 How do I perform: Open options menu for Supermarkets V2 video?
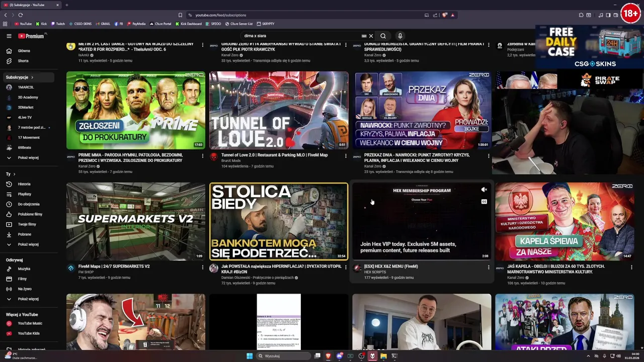coord(203,267)
